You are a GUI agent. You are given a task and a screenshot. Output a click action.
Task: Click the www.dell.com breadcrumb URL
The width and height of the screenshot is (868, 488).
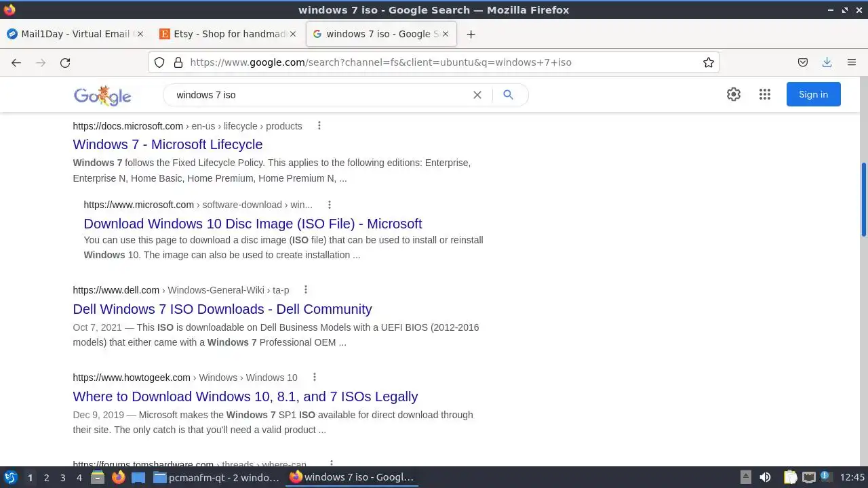point(181,290)
